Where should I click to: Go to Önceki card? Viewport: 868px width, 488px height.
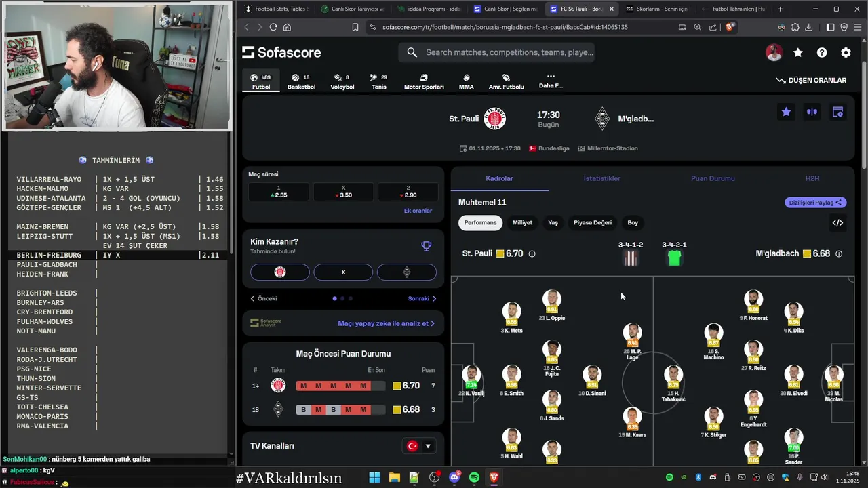pos(264,298)
